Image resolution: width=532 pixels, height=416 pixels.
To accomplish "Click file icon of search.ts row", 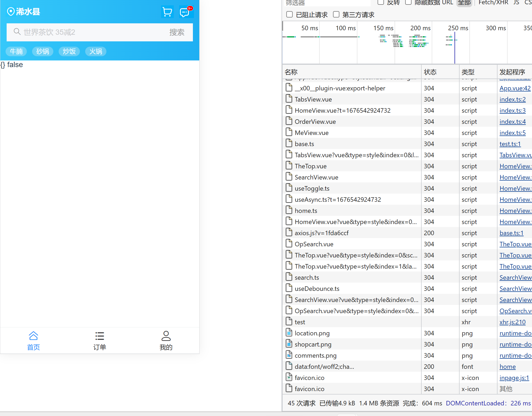I will [x=289, y=277].
